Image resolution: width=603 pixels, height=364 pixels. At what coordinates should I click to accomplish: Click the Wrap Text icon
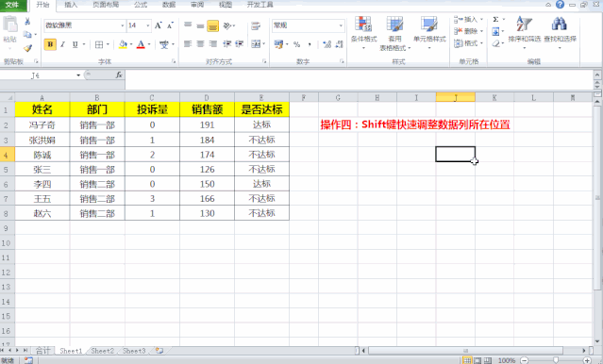[x=256, y=25]
